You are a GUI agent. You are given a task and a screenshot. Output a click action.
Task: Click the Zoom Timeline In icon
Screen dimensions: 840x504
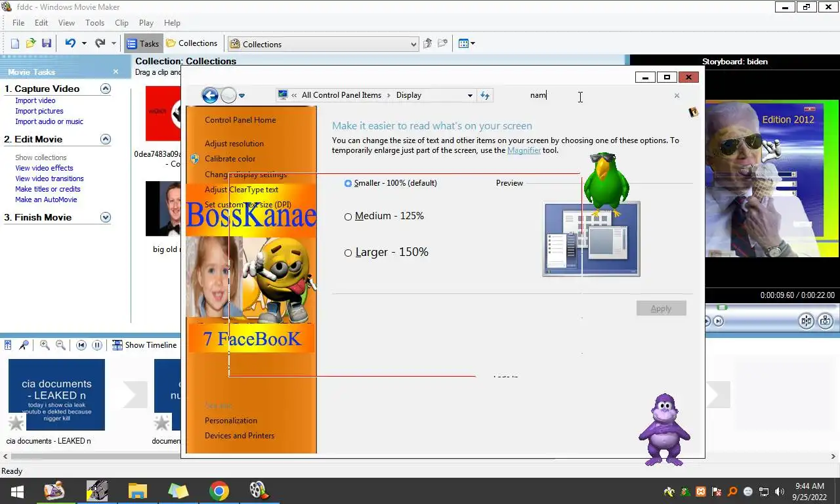(45, 345)
